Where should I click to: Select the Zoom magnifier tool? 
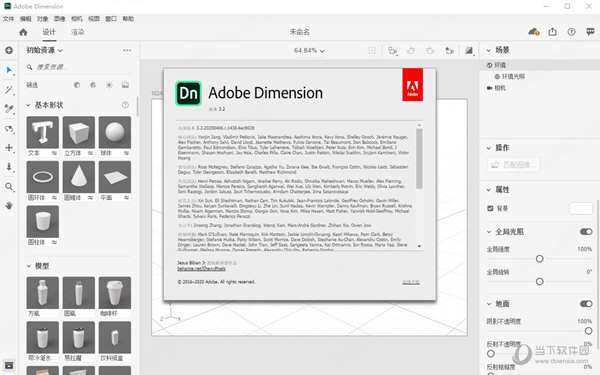pyautogui.click(x=9, y=187)
